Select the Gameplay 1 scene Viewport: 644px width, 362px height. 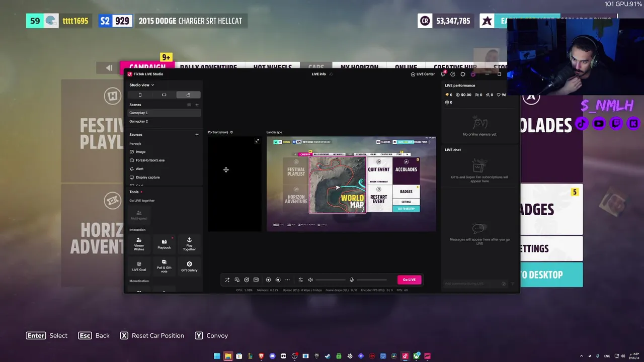coord(164,113)
